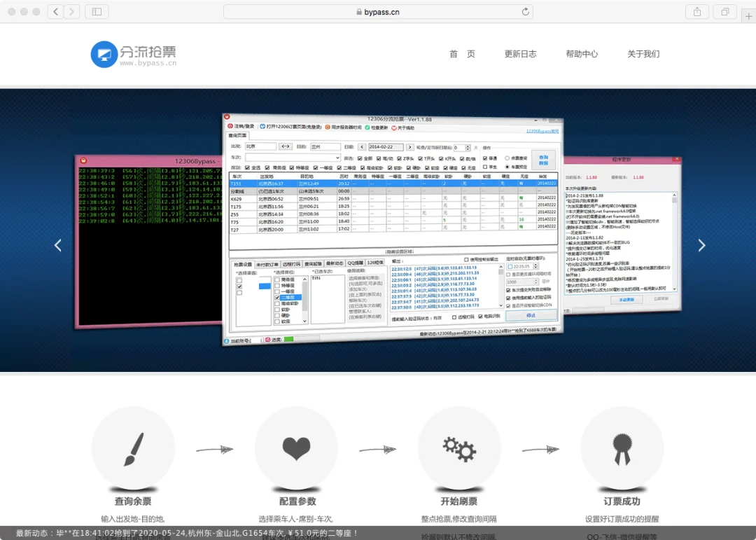This screenshot has height=540, width=756.
Task: Click the award ribbon icon above 订票成功
Action: [x=622, y=449]
